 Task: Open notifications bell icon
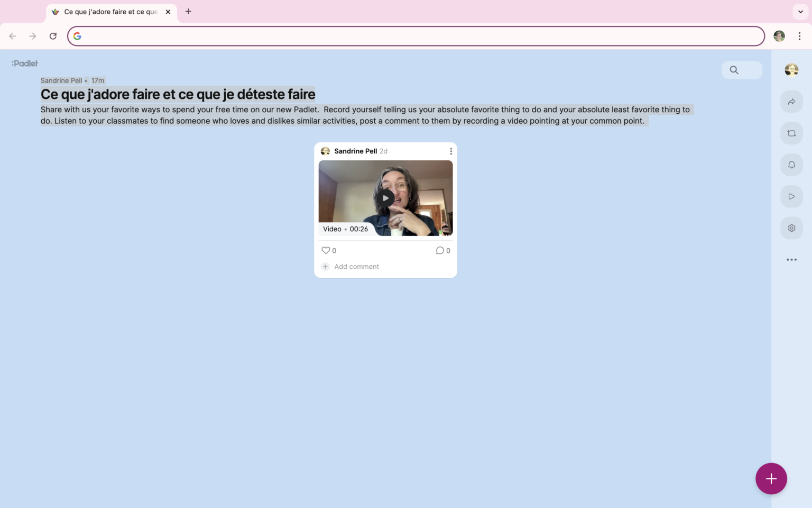(791, 165)
